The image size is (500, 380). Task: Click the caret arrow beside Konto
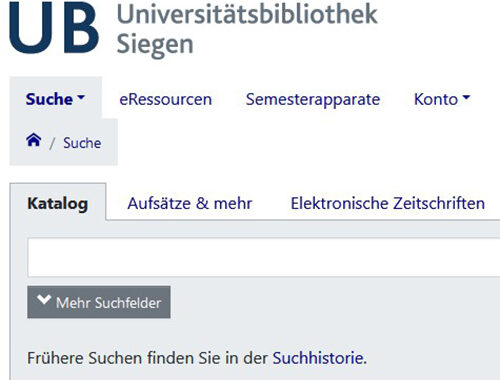coord(466,97)
